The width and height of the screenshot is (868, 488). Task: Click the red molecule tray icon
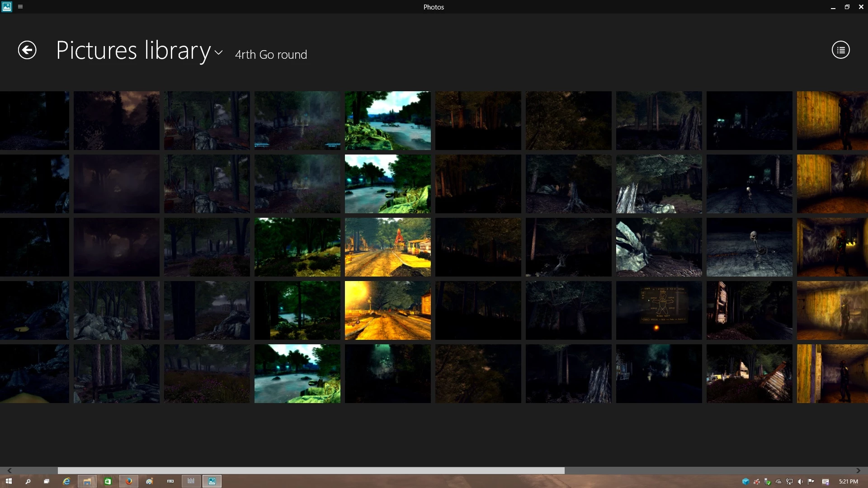(x=757, y=481)
